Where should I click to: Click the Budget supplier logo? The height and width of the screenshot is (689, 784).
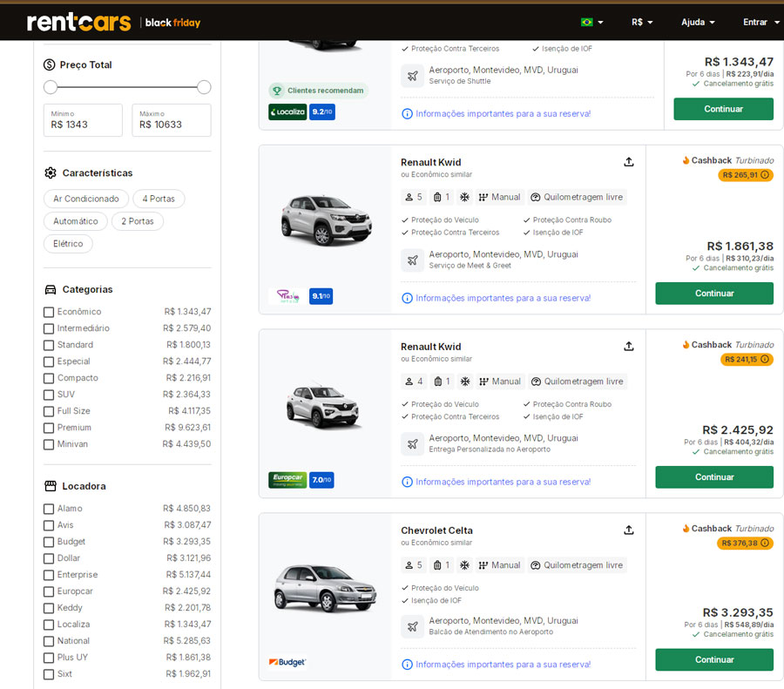pyautogui.click(x=287, y=663)
